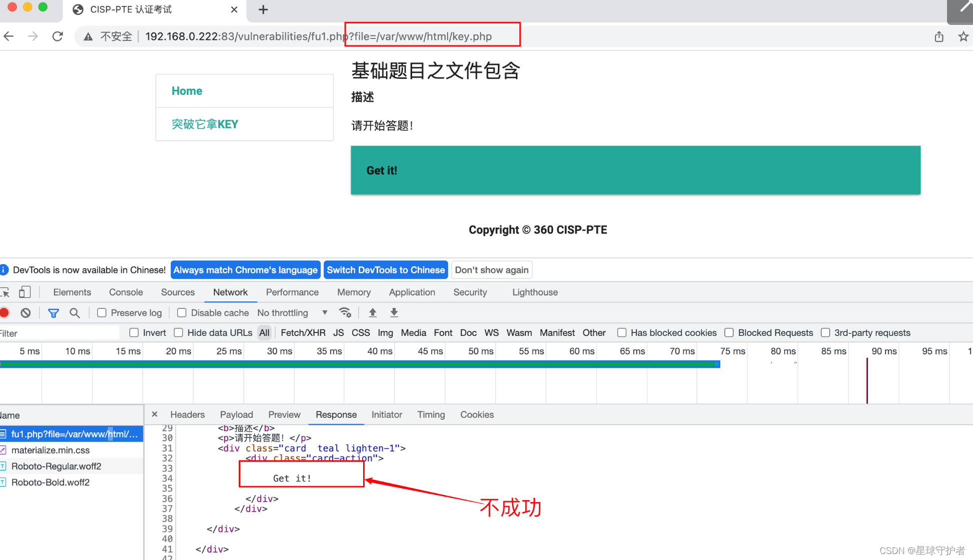Open network conditions wifi icon
Viewport: 973px width, 560px height.
[x=345, y=313]
